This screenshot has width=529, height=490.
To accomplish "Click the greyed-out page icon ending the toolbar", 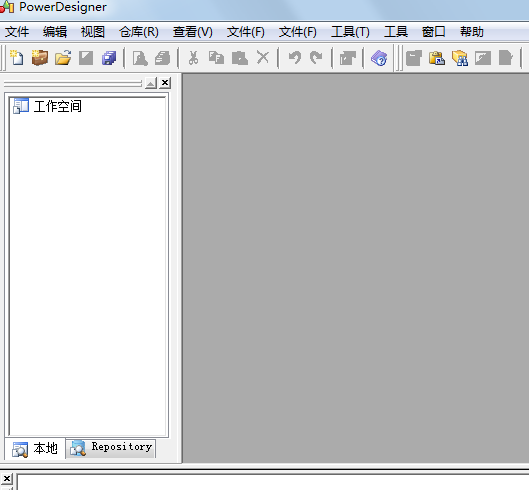I will (506, 58).
